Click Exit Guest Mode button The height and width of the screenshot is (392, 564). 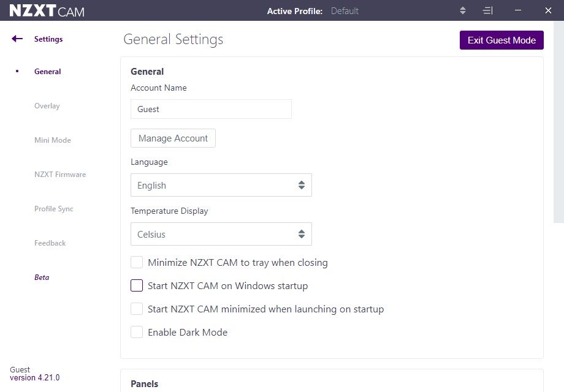pos(501,40)
